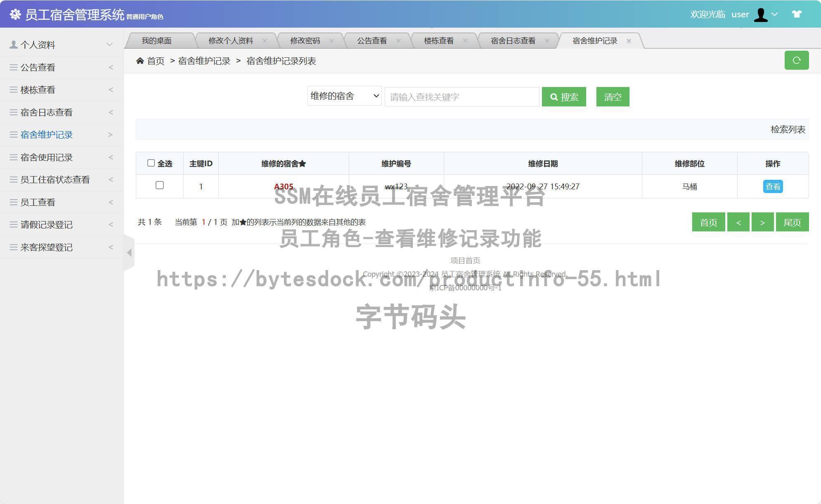Viewport: 821px width, 504px height.
Task: Switch to the 修改个人资料 tab
Action: (231, 40)
